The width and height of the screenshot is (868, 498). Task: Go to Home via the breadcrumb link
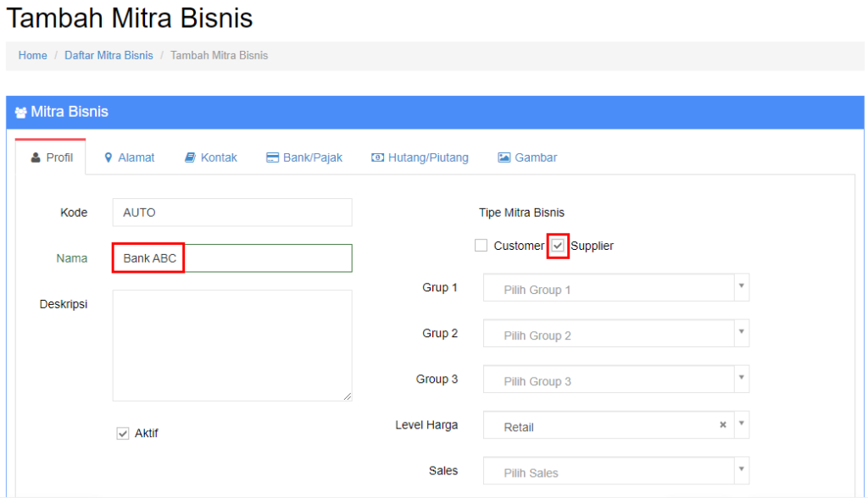click(32, 55)
